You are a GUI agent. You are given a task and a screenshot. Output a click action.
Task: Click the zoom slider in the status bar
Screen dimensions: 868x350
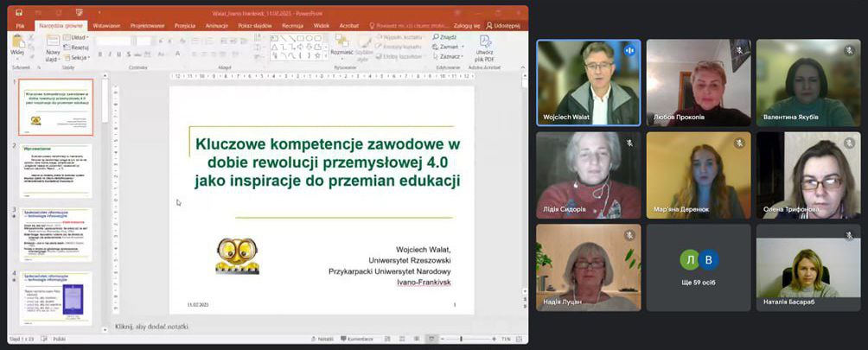(x=461, y=339)
